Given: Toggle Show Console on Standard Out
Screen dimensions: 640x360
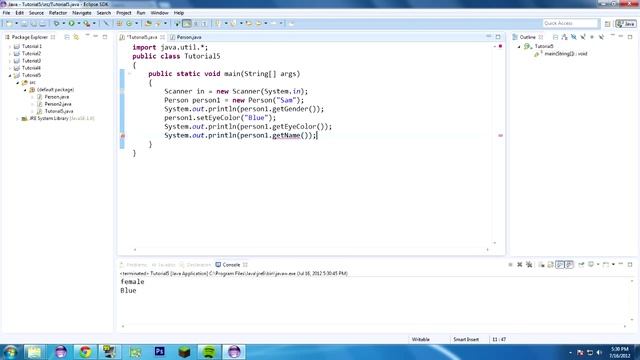Looking at the screenshot, I should pos(560,264).
